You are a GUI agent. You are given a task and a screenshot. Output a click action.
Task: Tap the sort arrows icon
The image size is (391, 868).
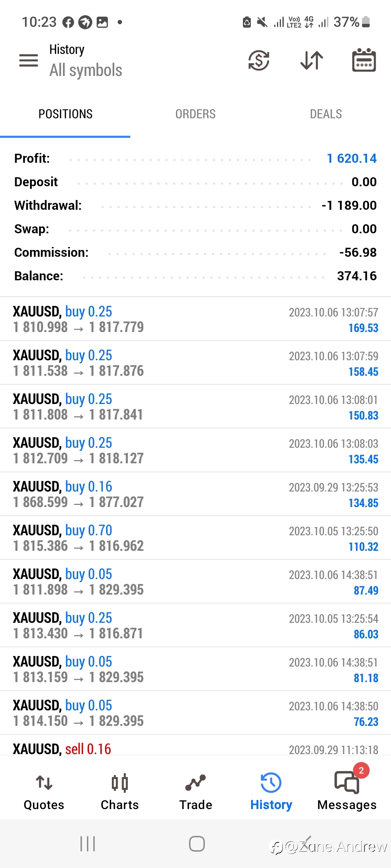click(x=312, y=60)
